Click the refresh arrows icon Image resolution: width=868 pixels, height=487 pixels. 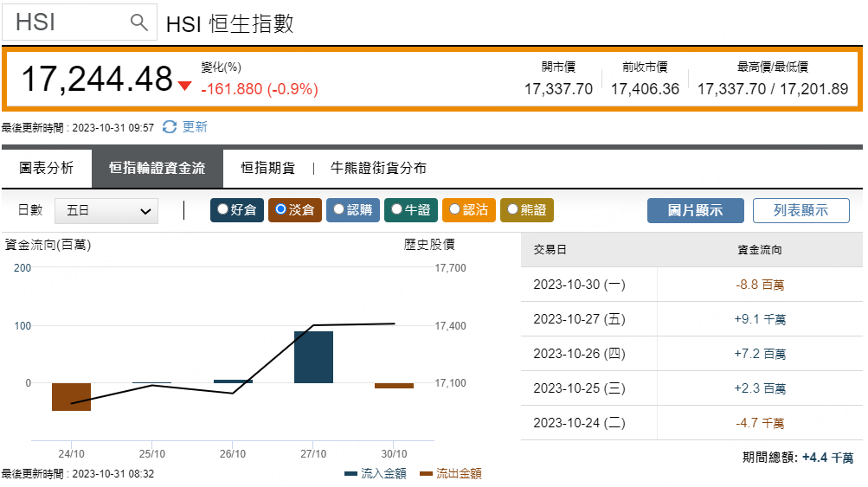coord(170,127)
